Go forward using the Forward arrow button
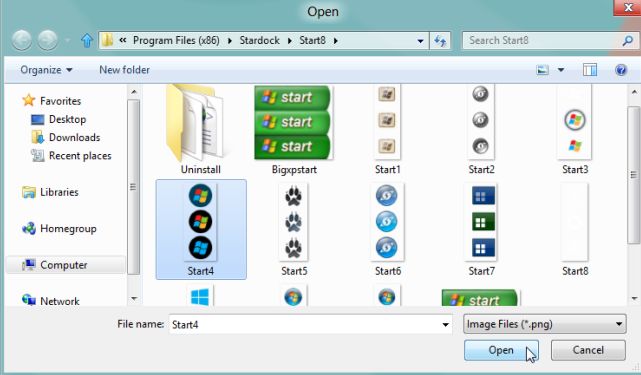641x375 pixels. [x=47, y=40]
